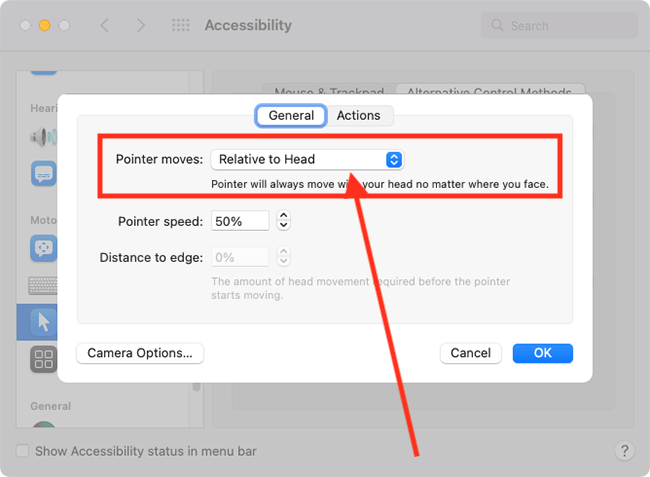
Task: Select the Audio speaker sidebar icon
Action: pyautogui.click(x=43, y=137)
